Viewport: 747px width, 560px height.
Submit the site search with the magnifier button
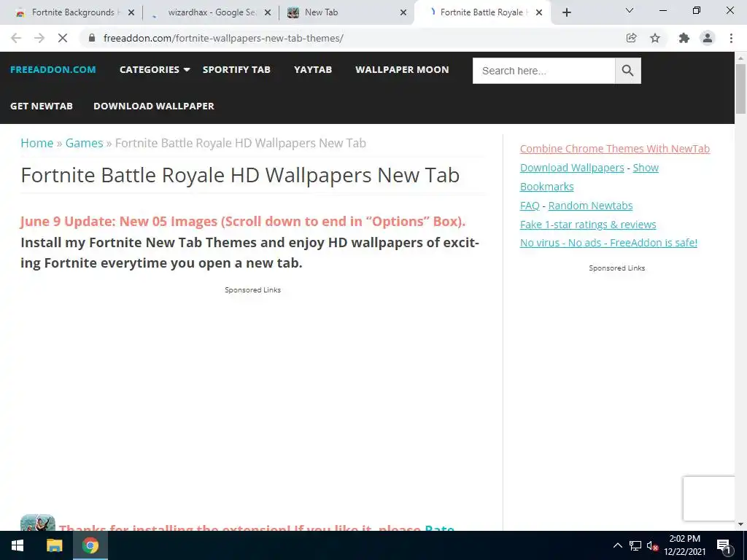(628, 71)
